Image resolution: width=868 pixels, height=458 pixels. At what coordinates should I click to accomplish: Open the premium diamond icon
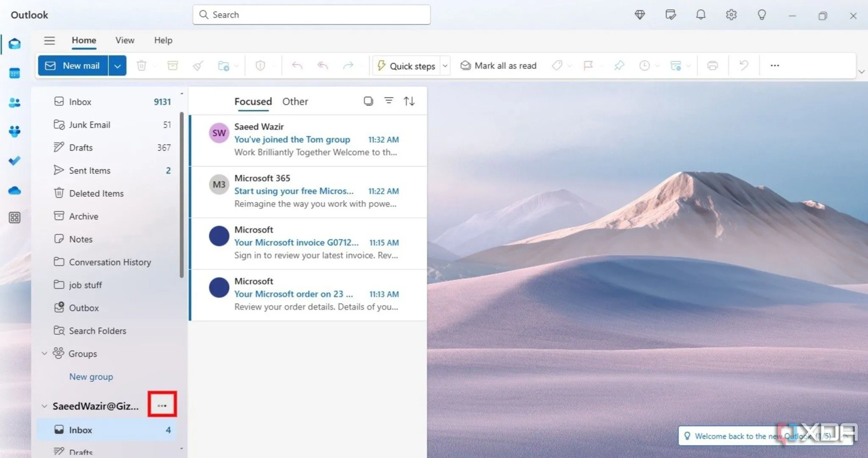pyautogui.click(x=640, y=15)
